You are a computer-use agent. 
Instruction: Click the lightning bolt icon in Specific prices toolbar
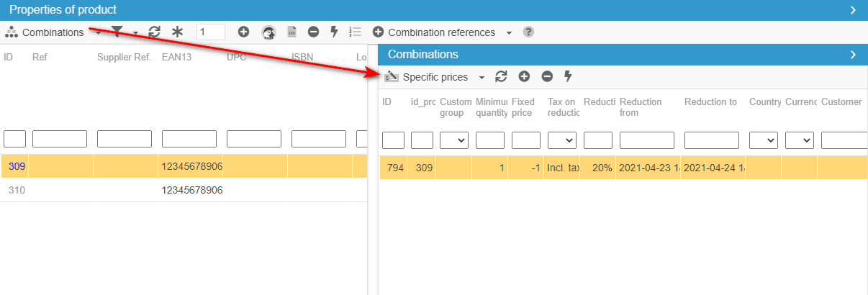pos(568,76)
